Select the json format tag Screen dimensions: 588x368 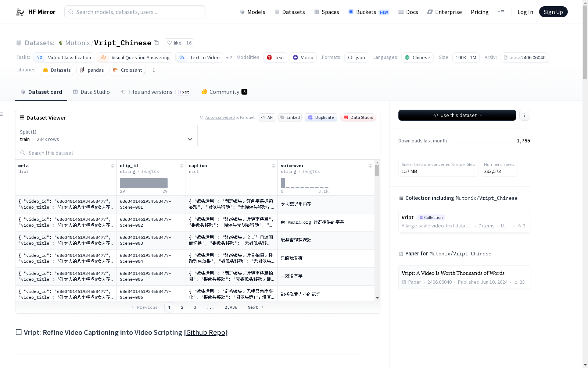point(356,57)
